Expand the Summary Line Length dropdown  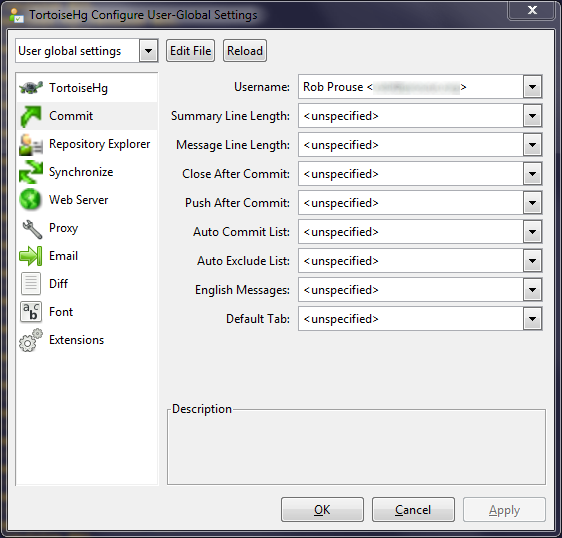pyautogui.click(x=532, y=116)
